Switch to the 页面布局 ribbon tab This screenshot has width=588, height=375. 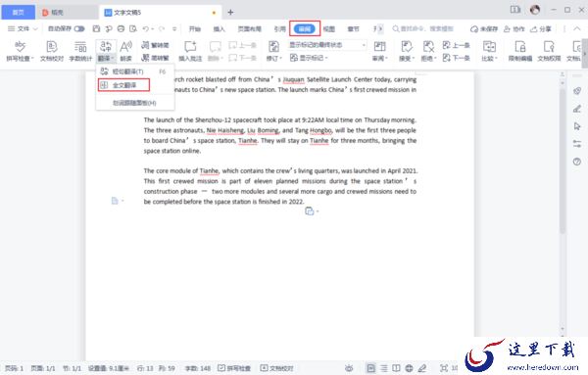249,28
